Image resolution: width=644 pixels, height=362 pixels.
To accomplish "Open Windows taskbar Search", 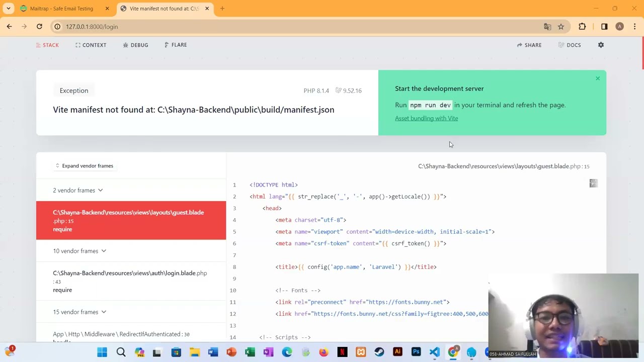I will pyautogui.click(x=121, y=352).
